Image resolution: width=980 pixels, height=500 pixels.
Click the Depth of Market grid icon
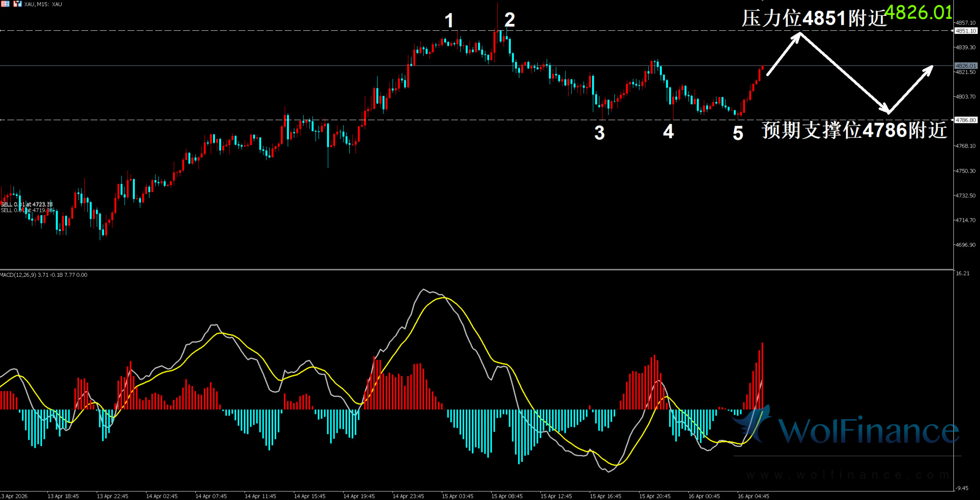[5, 4]
